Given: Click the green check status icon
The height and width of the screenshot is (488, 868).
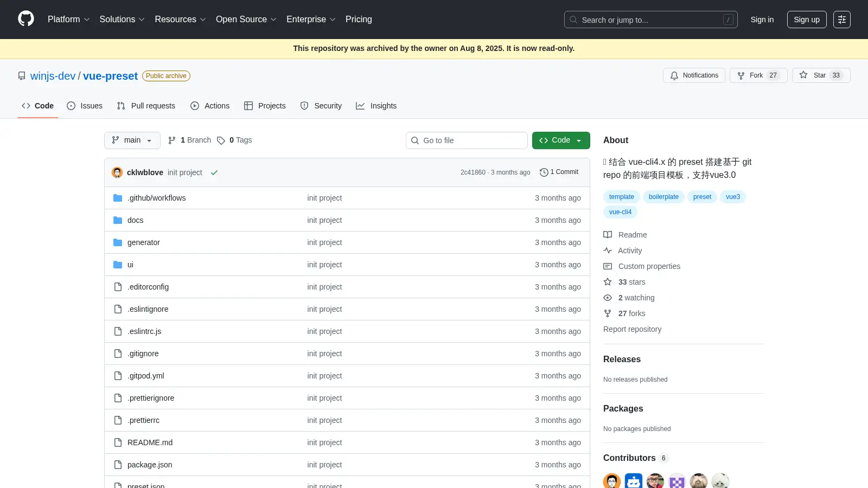Looking at the screenshot, I should point(214,172).
